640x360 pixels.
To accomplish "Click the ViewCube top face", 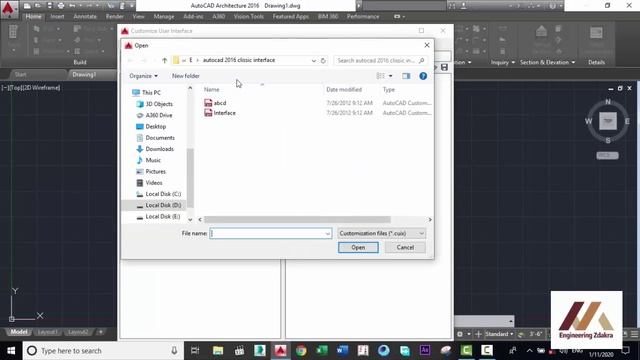I will coord(608,121).
